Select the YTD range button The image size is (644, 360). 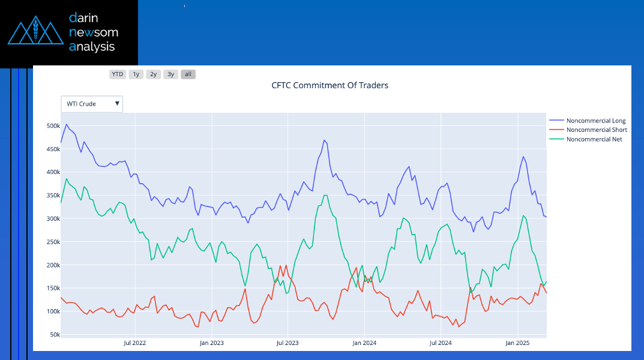click(117, 74)
